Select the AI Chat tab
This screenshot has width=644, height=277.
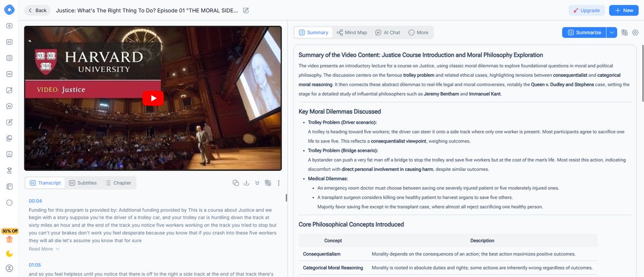387,33
